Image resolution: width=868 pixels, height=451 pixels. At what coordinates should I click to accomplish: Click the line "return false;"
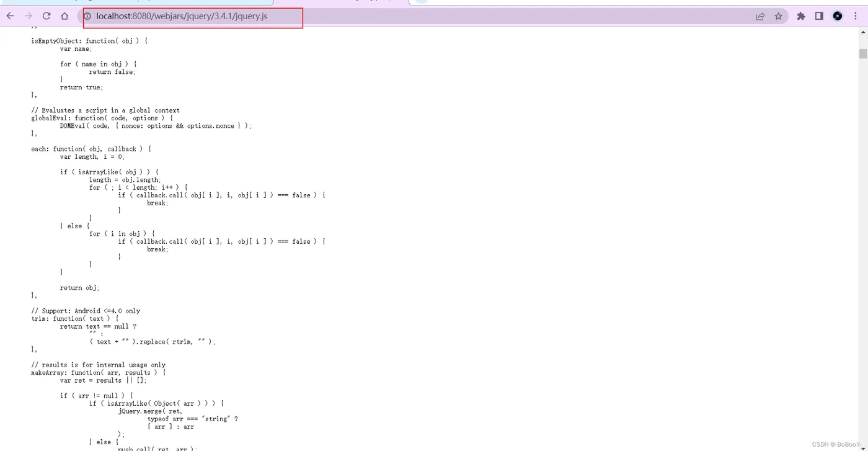point(112,71)
